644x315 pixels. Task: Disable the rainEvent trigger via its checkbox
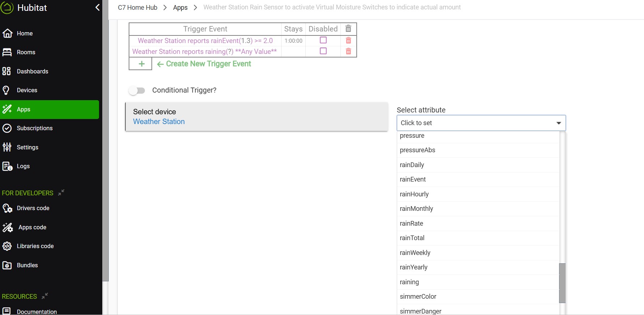[x=323, y=40]
